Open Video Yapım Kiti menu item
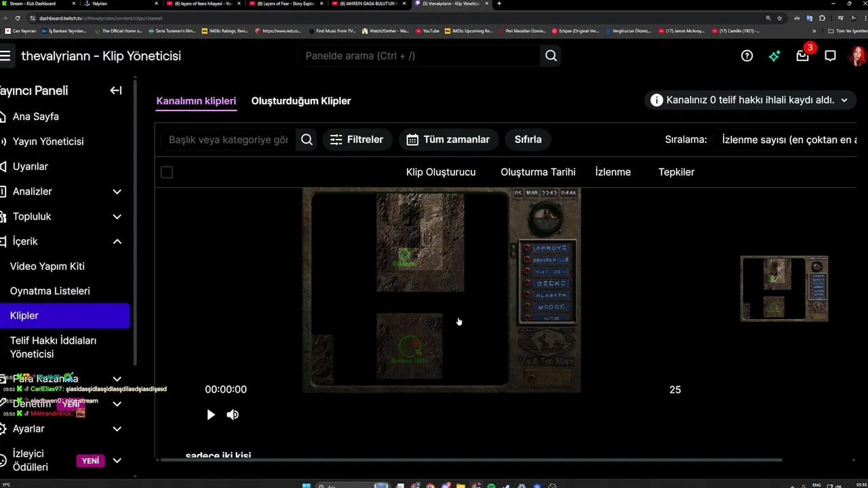The image size is (868, 488). [x=47, y=266]
